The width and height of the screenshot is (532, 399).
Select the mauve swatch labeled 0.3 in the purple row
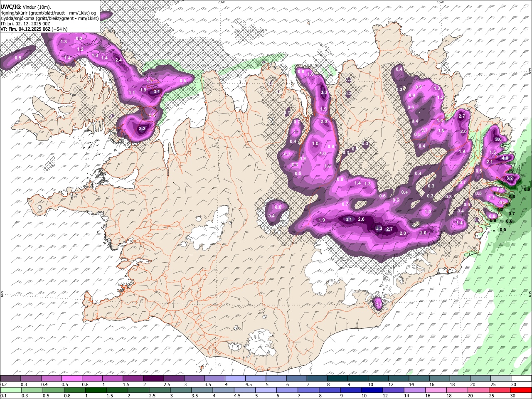tap(31, 379)
